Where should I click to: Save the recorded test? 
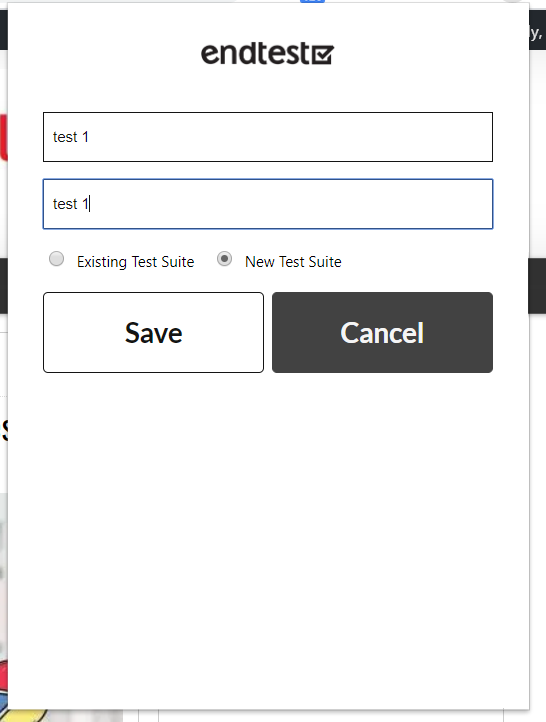[153, 332]
